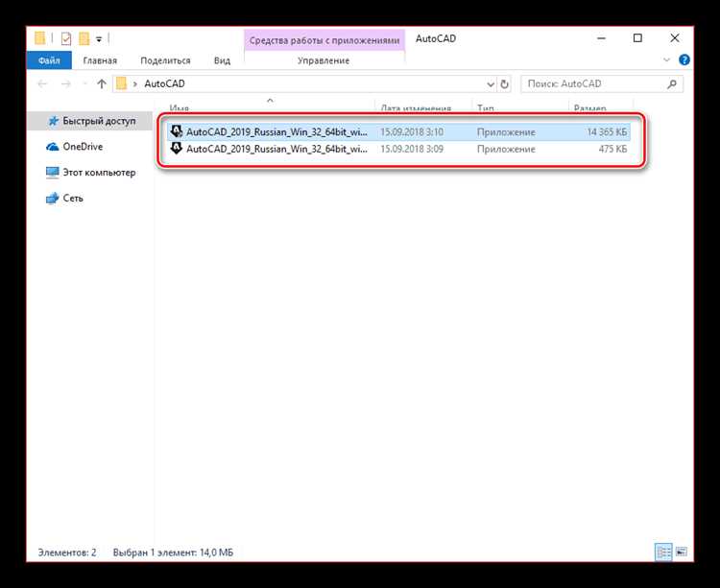720x588 pixels.
Task: Click the search magnifier icon
Action: [x=672, y=84]
